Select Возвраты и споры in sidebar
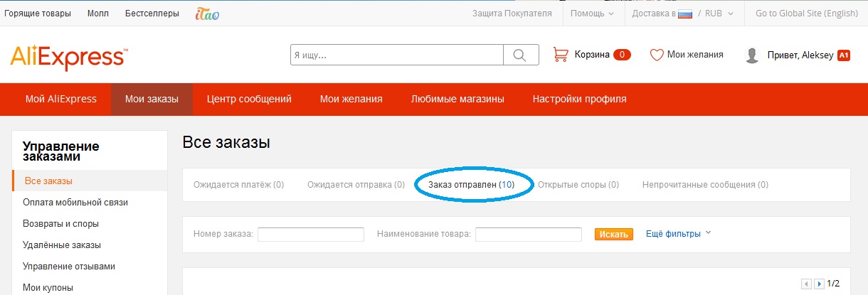 coord(60,223)
